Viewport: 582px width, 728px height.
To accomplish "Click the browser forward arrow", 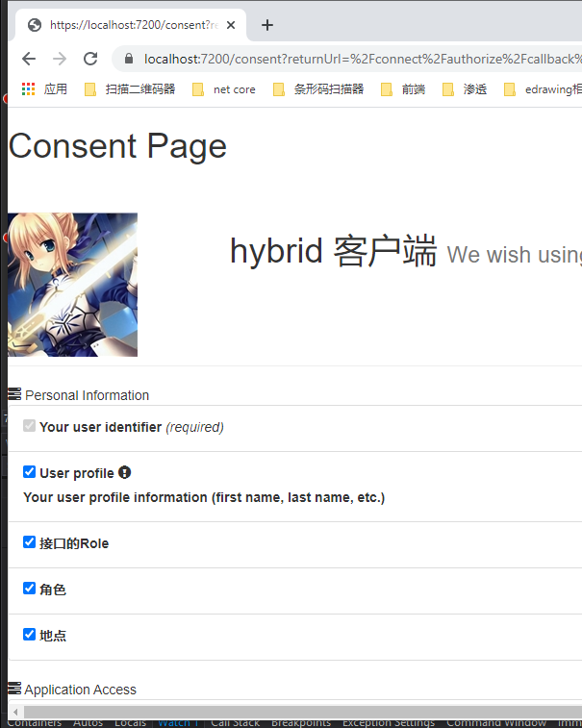I will tap(60, 59).
